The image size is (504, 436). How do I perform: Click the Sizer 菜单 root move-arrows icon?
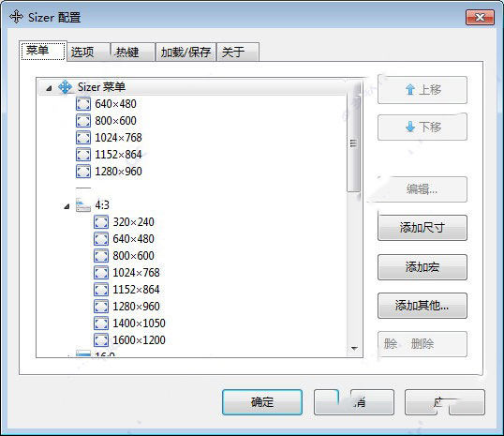pyautogui.click(x=66, y=87)
